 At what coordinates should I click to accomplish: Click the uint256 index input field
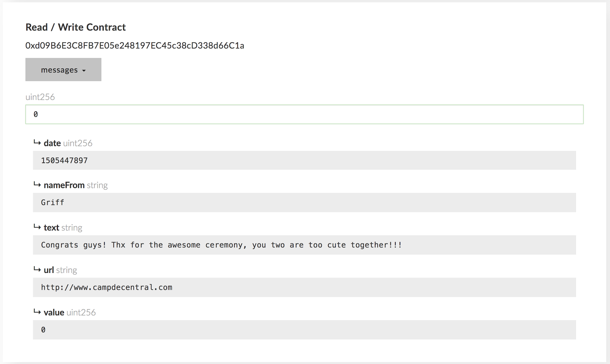pyautogui.click(x=304, y=114)
